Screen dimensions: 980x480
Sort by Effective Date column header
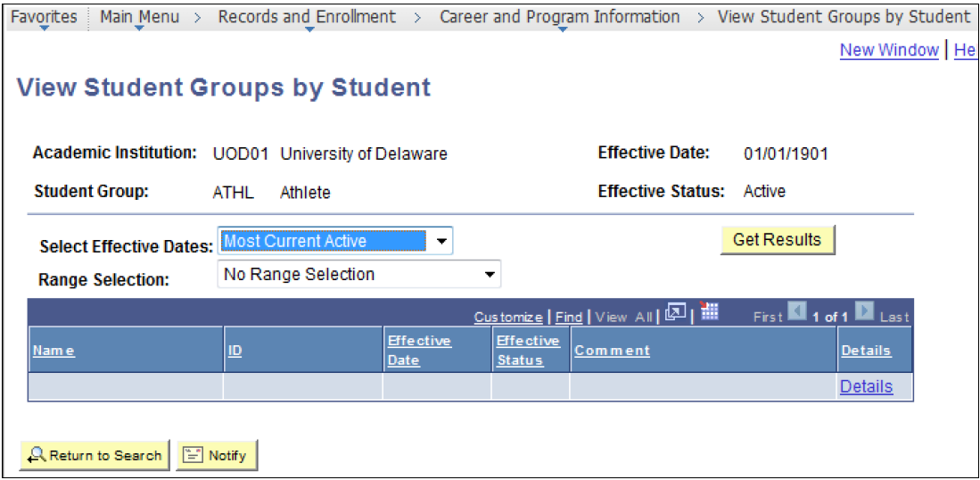click(x=419, y=351)
